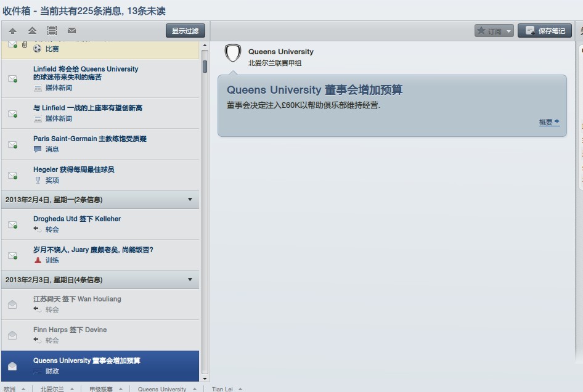Click the envelope icon in inbox toolbar
Image resolution: width=583 pixels, height=392 pixels.
click(71, 30)
